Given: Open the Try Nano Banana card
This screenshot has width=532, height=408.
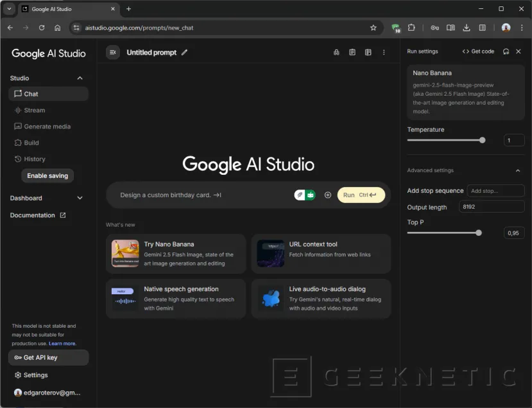Looking at the screenshot, I should (176, 253).
